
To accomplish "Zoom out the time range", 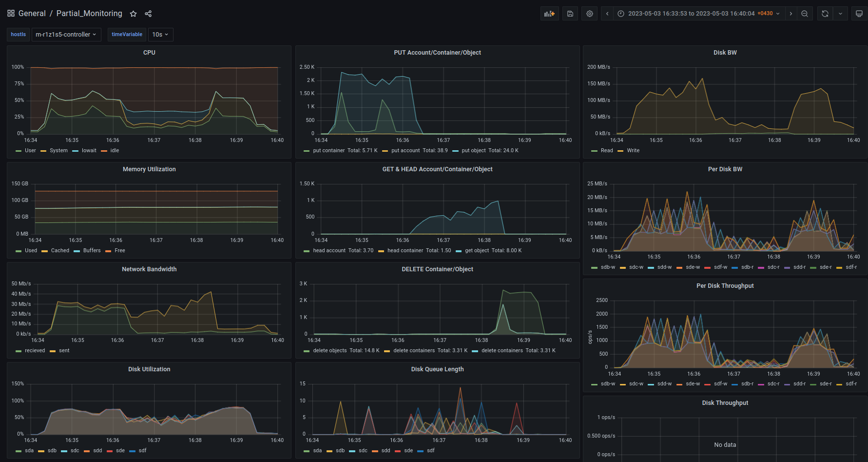I will pos(805,14).
